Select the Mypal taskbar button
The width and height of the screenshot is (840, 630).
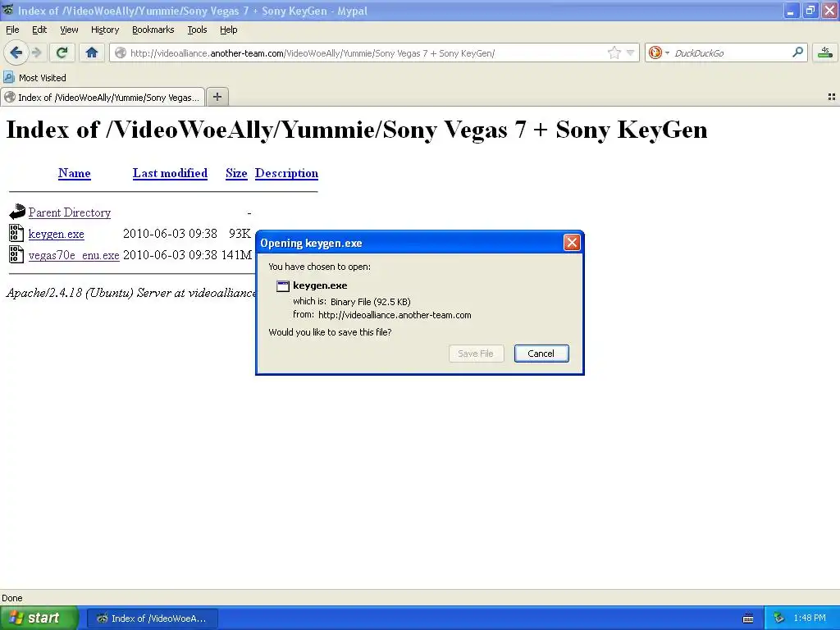pos(152,619)
